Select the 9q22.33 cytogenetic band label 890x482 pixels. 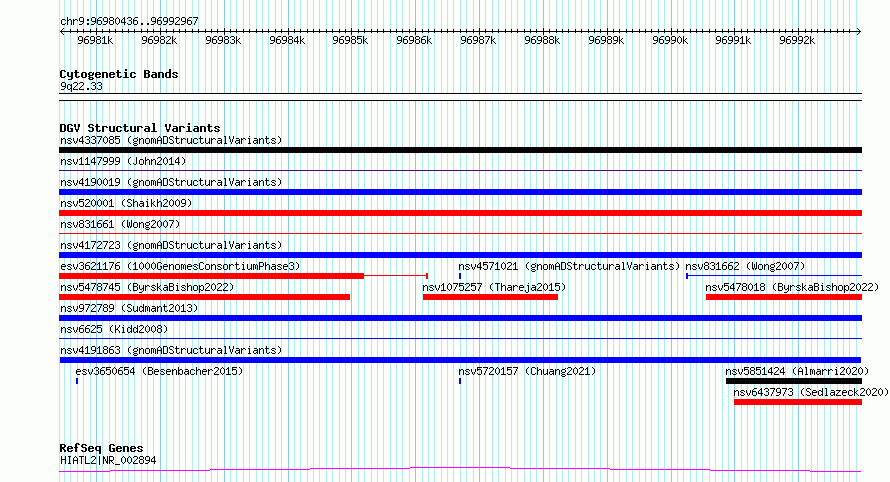click(81, 86)
